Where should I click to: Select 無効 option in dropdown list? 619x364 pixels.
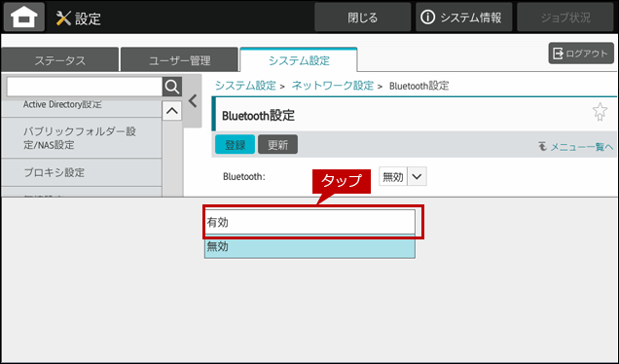coord(309,247)
